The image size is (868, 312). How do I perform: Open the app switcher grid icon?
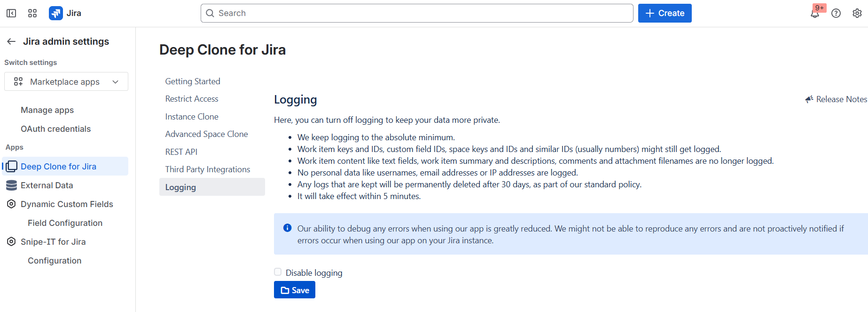[x=32, y=13]
